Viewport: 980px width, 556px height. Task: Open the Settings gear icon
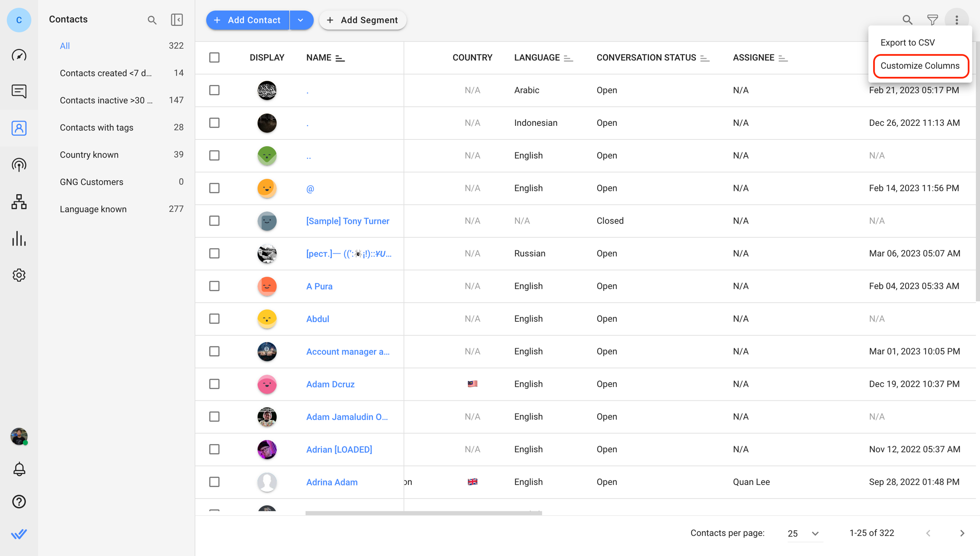click(x=19, y=275)
